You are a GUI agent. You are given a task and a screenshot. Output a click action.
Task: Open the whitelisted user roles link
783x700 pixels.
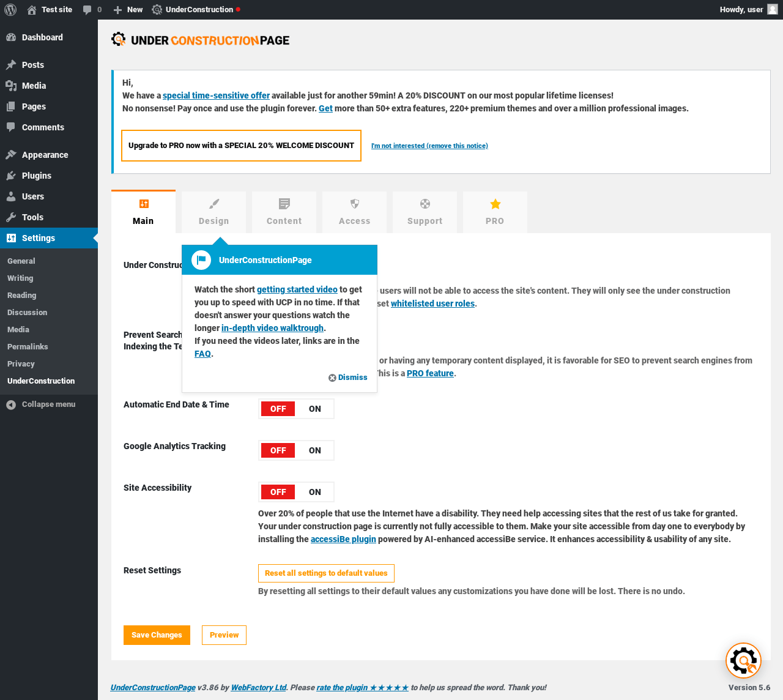432,303
